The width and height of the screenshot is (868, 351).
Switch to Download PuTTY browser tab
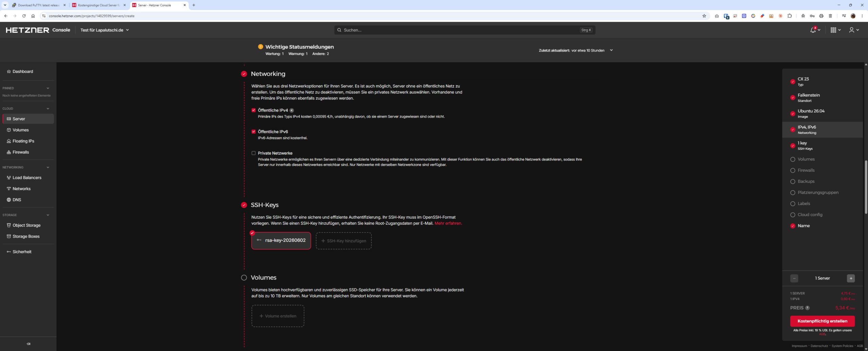coord(39,5)
